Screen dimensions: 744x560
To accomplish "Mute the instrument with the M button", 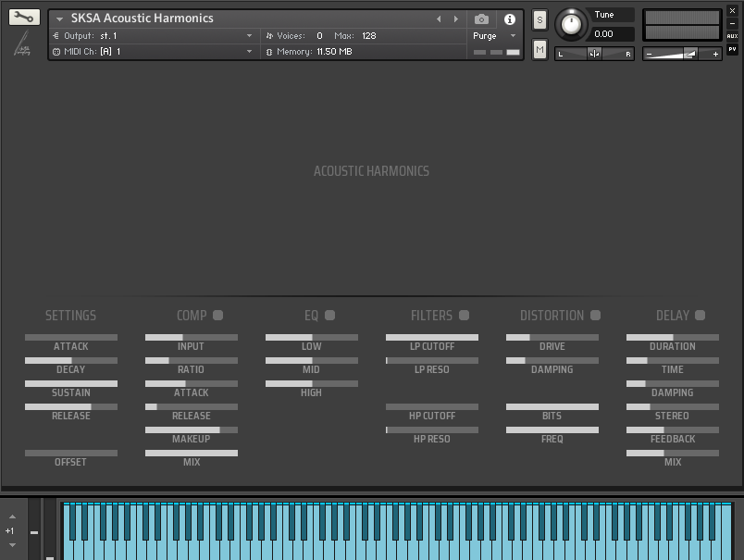I will [x=539, y=49].
